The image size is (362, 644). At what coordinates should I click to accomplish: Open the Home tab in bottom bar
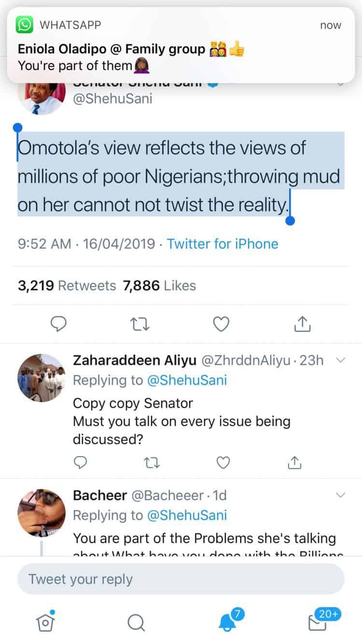(45, 622)
